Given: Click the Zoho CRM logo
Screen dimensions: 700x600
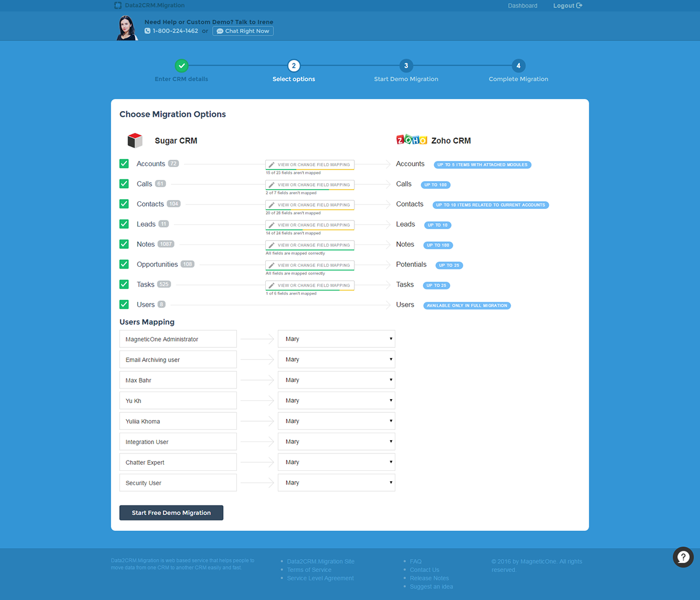Looking at the screenshot, I should pyautogui.click(x=411, y=140).
